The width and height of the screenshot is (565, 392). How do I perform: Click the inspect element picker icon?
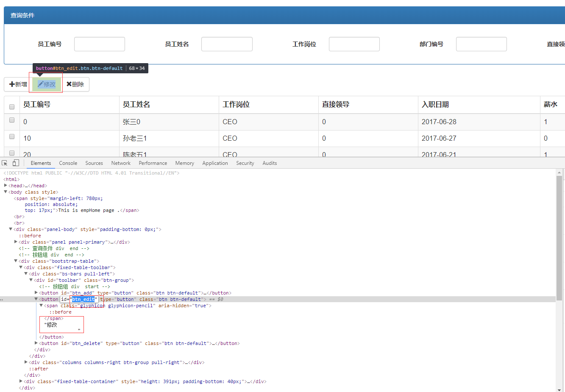click(5, 163)
